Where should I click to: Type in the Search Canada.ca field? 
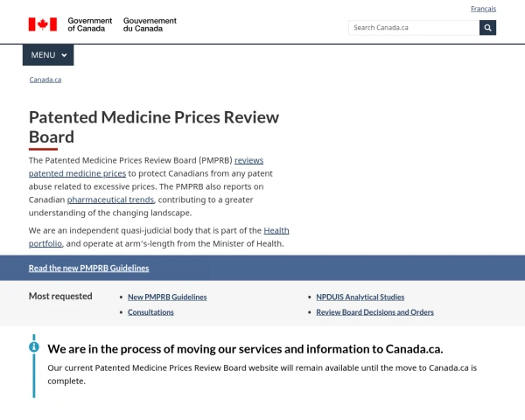(x=413, y=27)
